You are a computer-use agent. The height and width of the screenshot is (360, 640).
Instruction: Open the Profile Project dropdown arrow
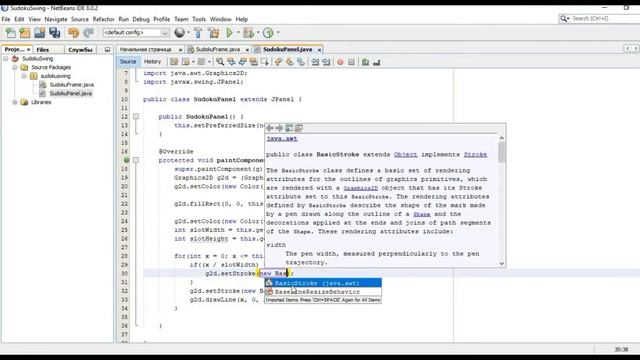[278, 33]
